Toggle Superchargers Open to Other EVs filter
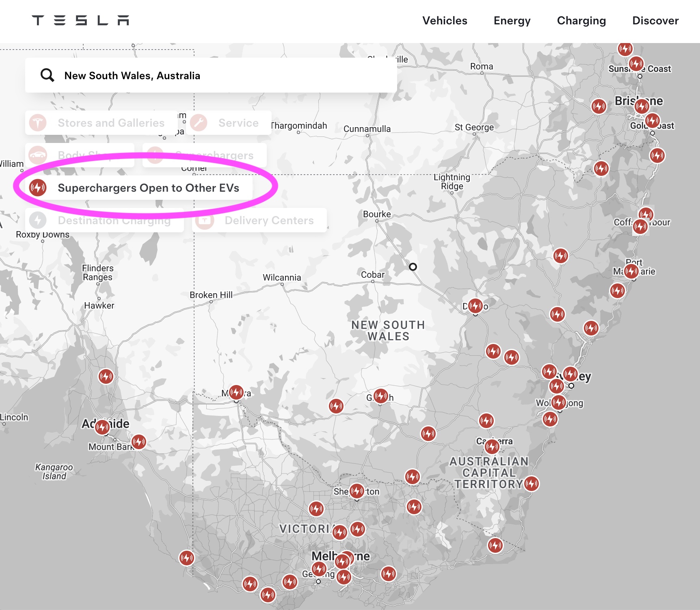This screenshot has width=700, height=610. 139,188
